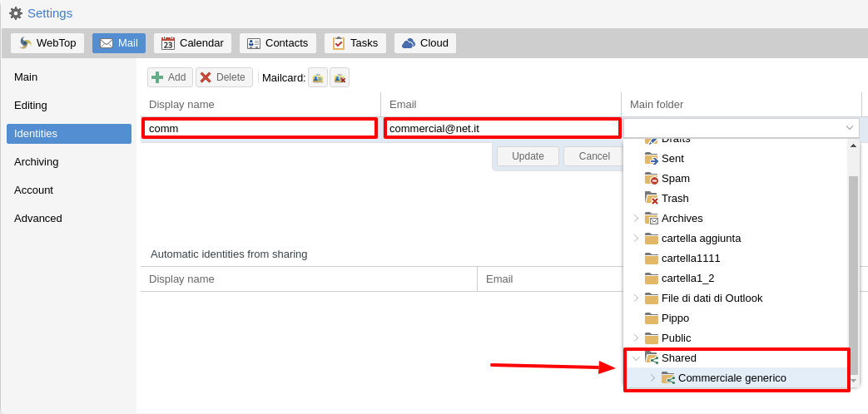Click the Commerciale generico folder icon
Image resolution: width=868 pixels, height=414 pixels.
[668, 378]
